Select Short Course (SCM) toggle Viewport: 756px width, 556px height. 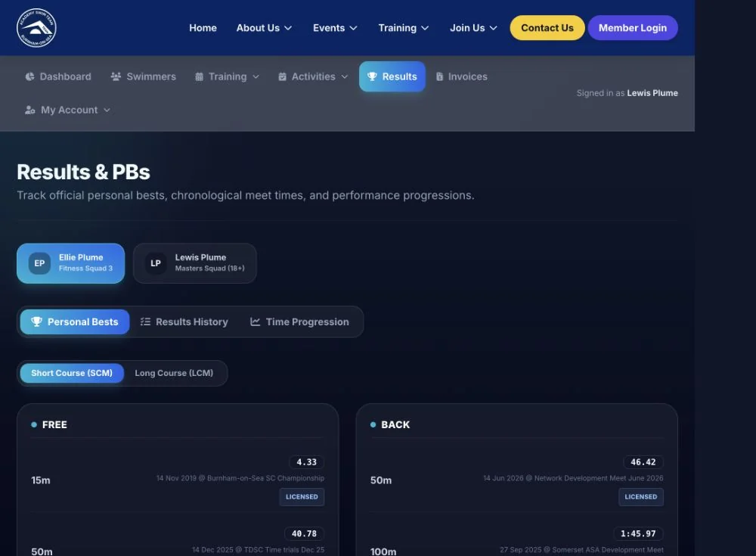[x=72, y=373]
